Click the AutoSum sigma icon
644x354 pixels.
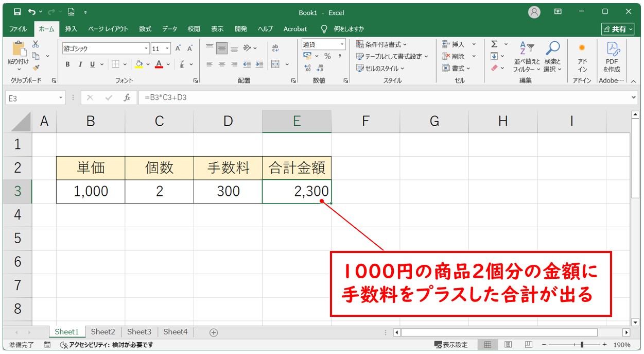[494, 44]
